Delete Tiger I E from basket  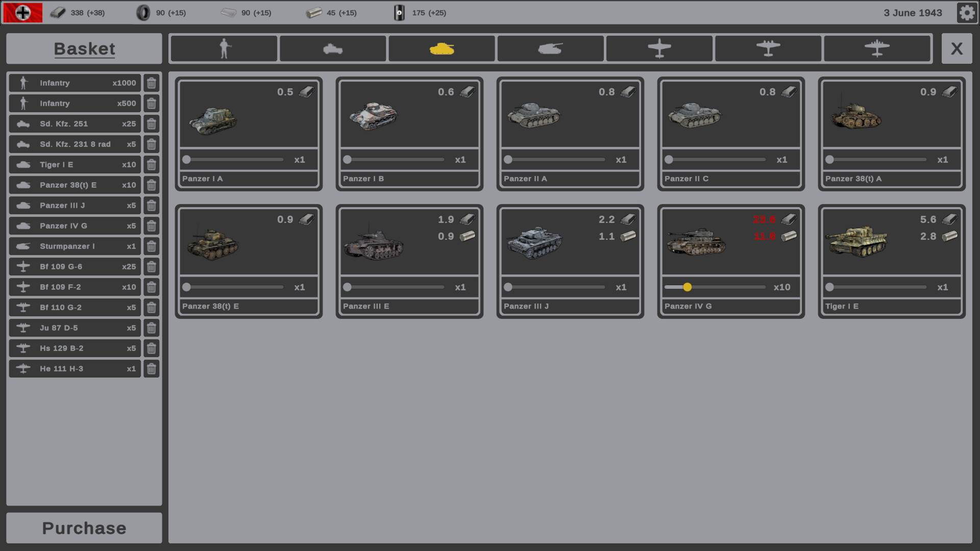click(x=152, y=165)
